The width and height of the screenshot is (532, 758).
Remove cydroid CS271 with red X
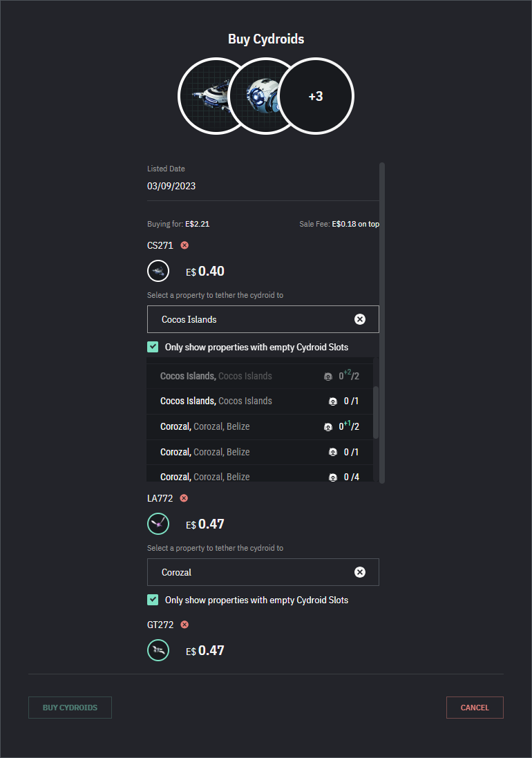tap(184, 245)
